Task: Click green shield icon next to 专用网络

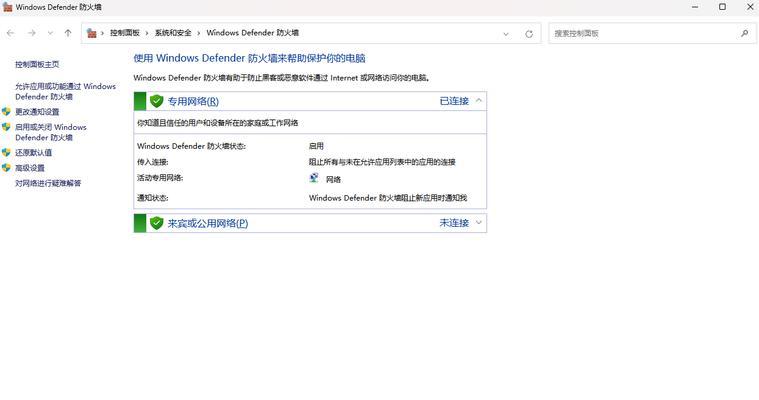Action: coord(156,101)
